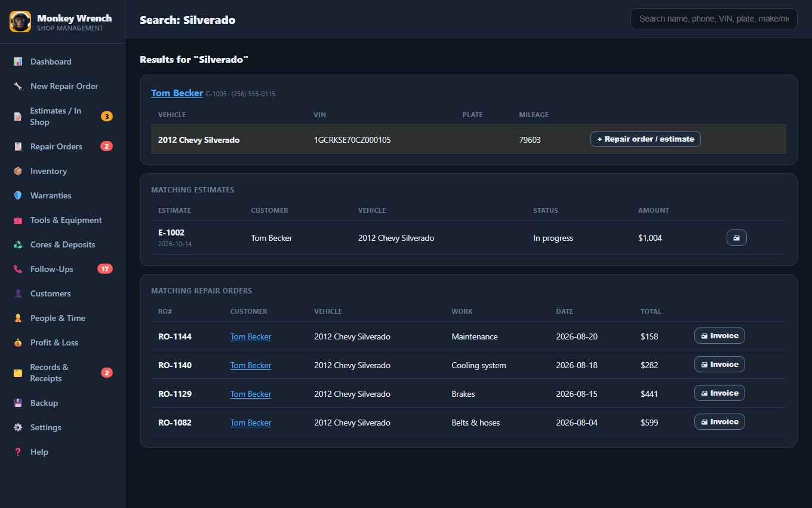View the Profit & Loss page
This screenshot has height=508, width=812.
coord(62,342)
